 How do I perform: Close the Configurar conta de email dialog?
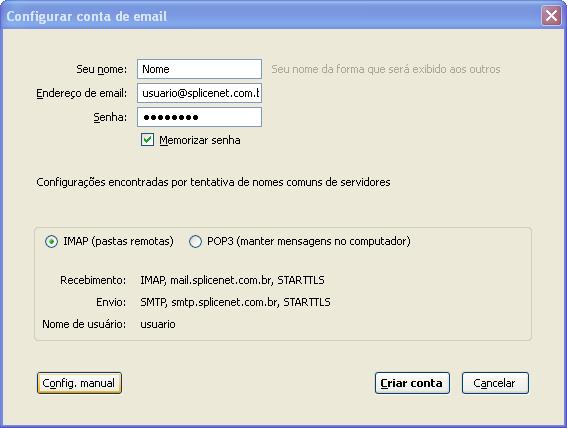click(x=551, y=16)
